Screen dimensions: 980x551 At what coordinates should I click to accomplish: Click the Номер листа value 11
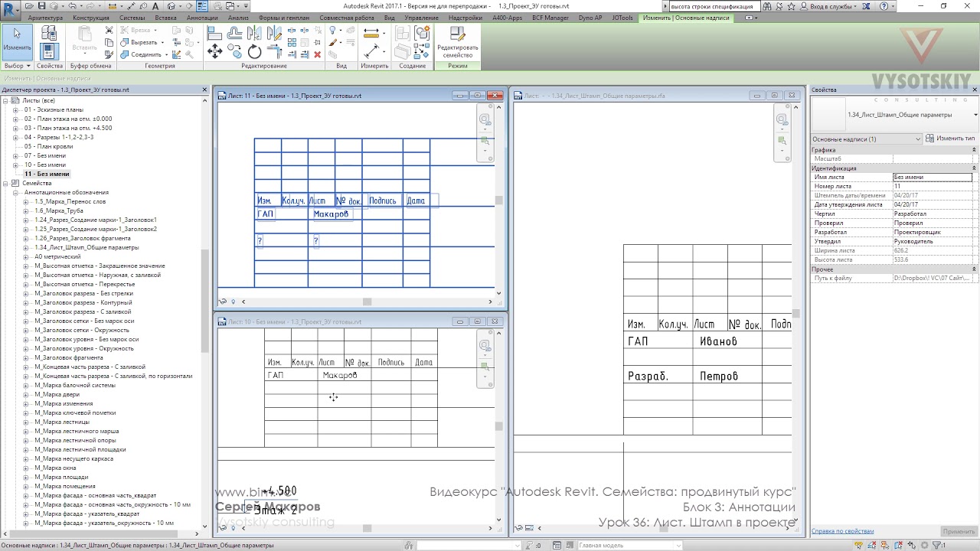[x=933, y=186]
